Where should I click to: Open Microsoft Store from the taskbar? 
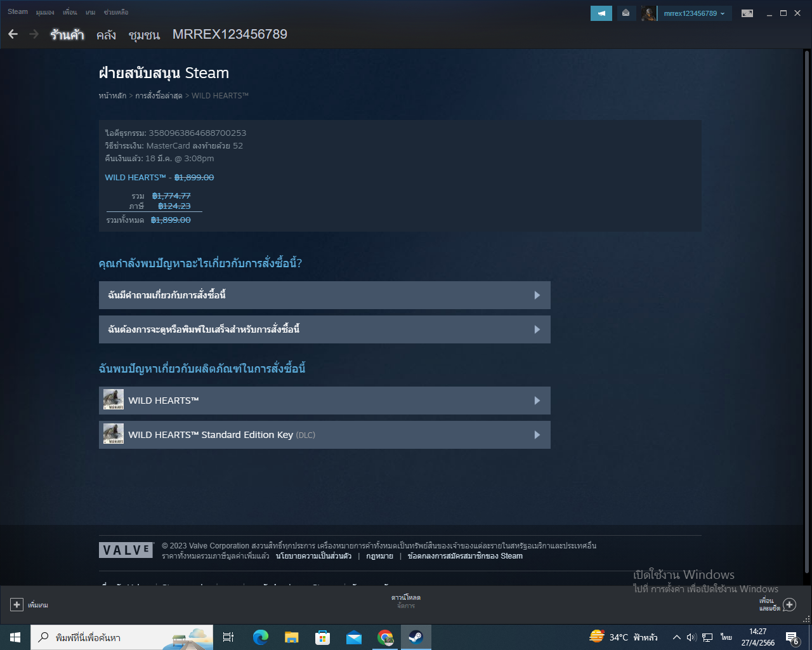point(323,637)
